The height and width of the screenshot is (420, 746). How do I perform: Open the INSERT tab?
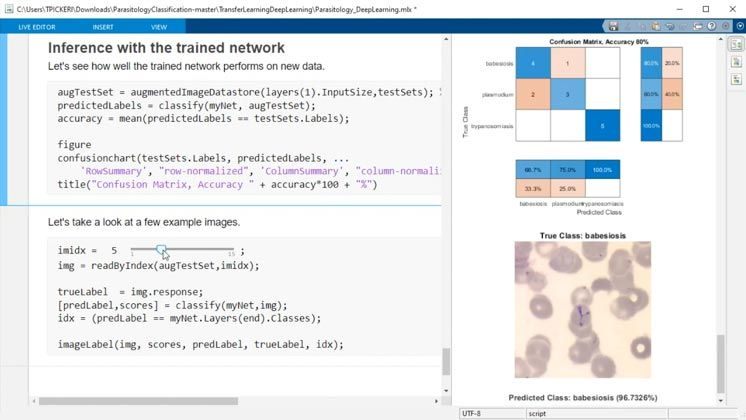103,27
